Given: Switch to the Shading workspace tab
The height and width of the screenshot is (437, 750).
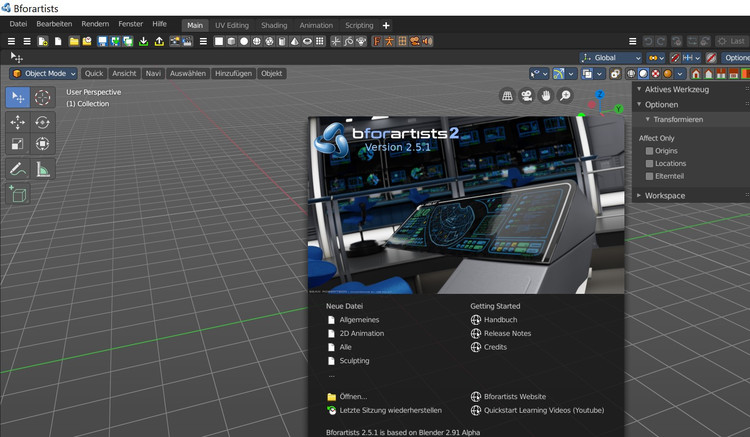Looking at the screenshot, I should point(274,25).
